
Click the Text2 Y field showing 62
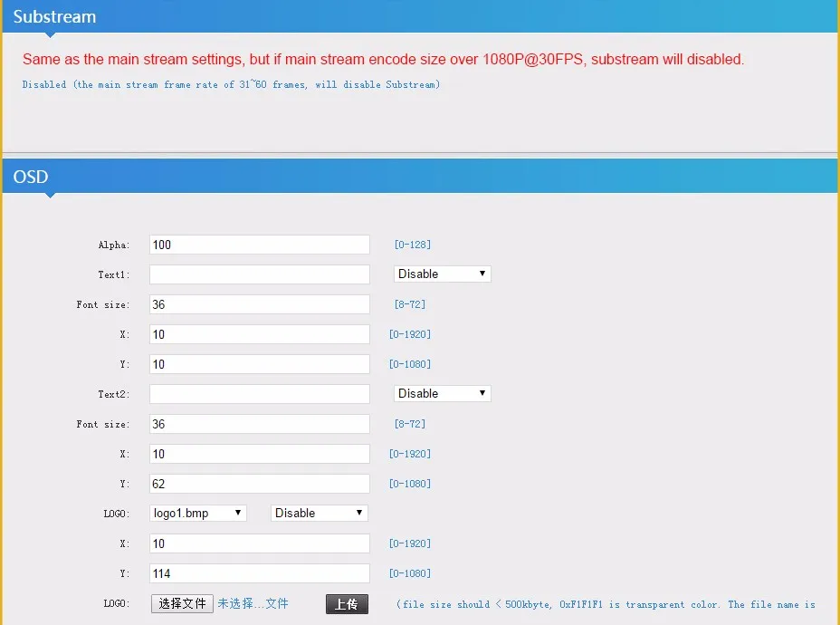(x=259, y=484)
